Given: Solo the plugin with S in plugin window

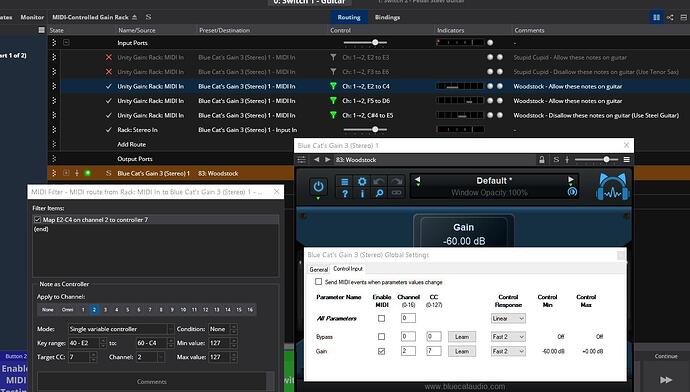Looking at the screenshot, I should click(x=556, y=160).
